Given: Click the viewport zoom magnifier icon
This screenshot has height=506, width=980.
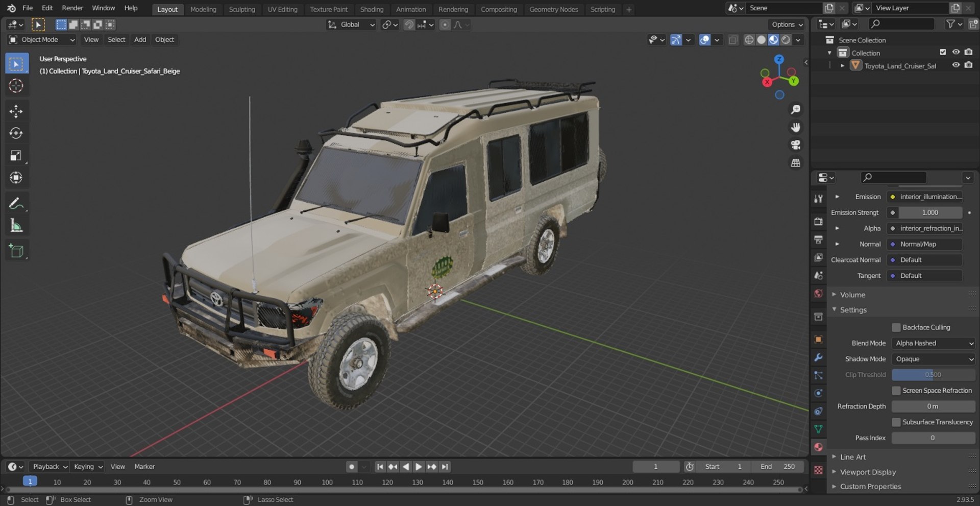Looking at the screenshot, I should click(x=796, y=109).
